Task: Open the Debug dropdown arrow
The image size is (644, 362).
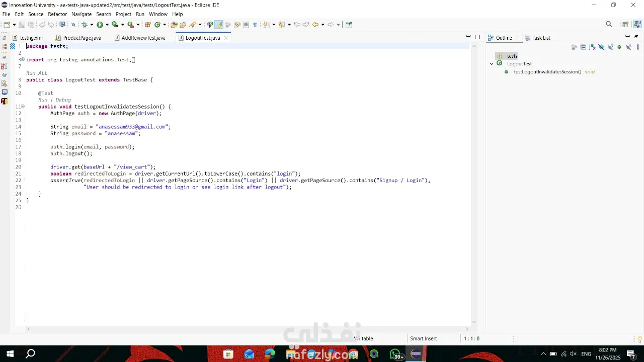Action: click(92, 25)
